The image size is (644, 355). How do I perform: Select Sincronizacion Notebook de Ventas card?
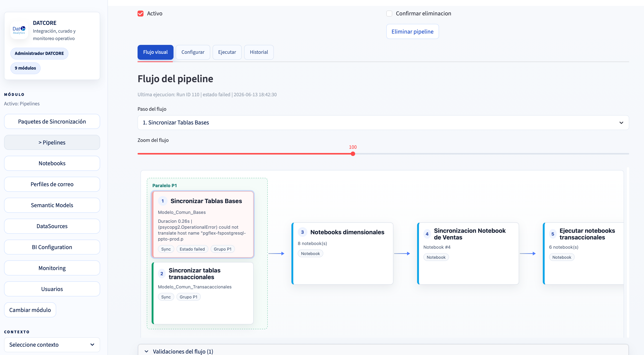[x=468, y=253]
